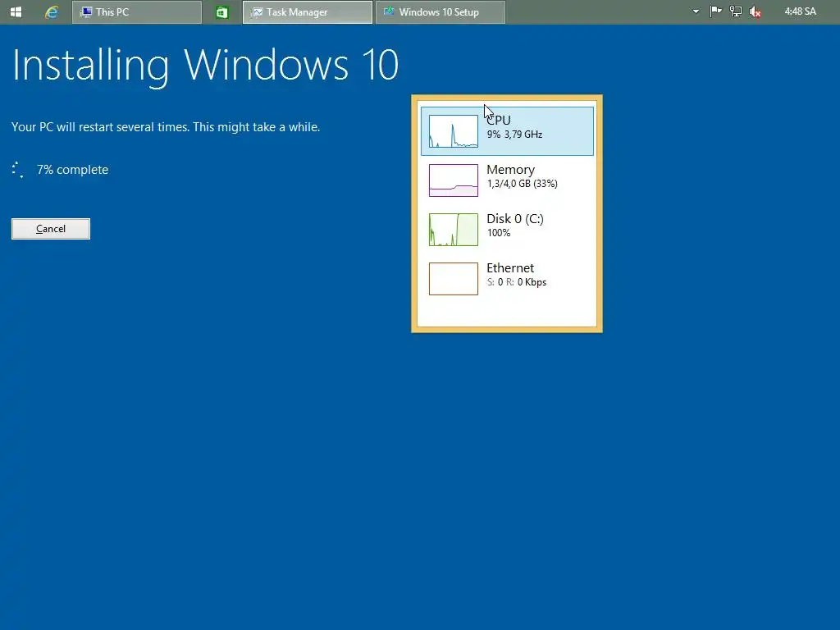Image resolution: width=840 pixels, height=630 pixels.
Task: Click the Disk 0 activity graph thumbnail
Action: click(x=453, y=230)
